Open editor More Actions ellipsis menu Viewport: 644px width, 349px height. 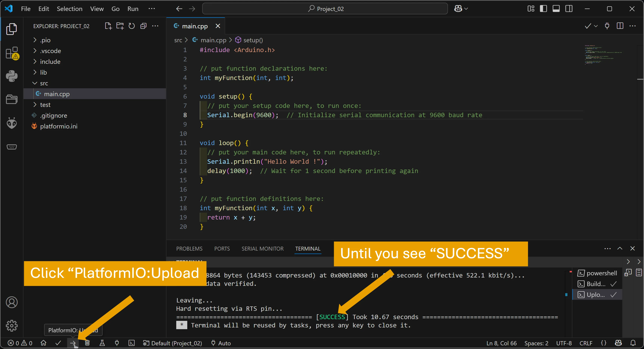(x=632, y=26)
